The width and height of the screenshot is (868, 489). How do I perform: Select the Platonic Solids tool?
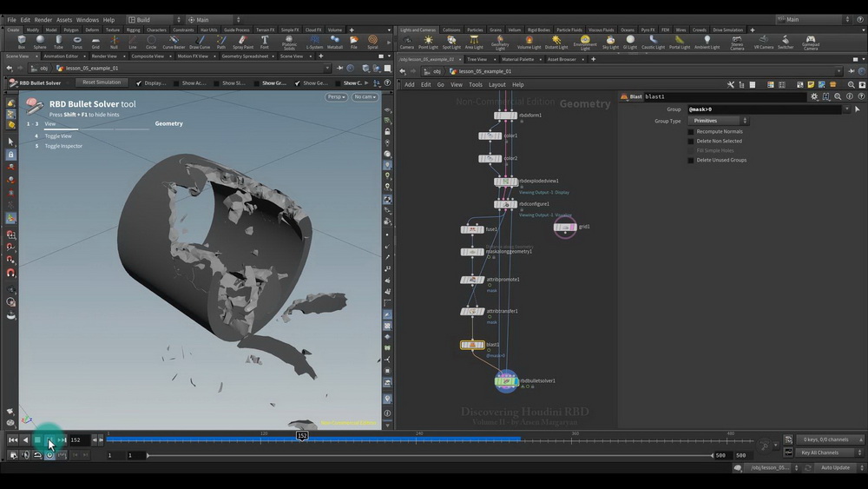tap(289, 43)
